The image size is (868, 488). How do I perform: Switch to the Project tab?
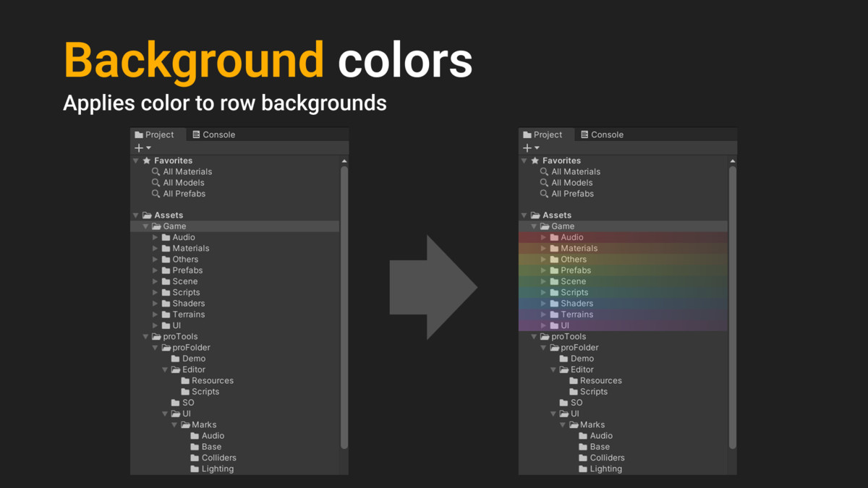point(158,134)
